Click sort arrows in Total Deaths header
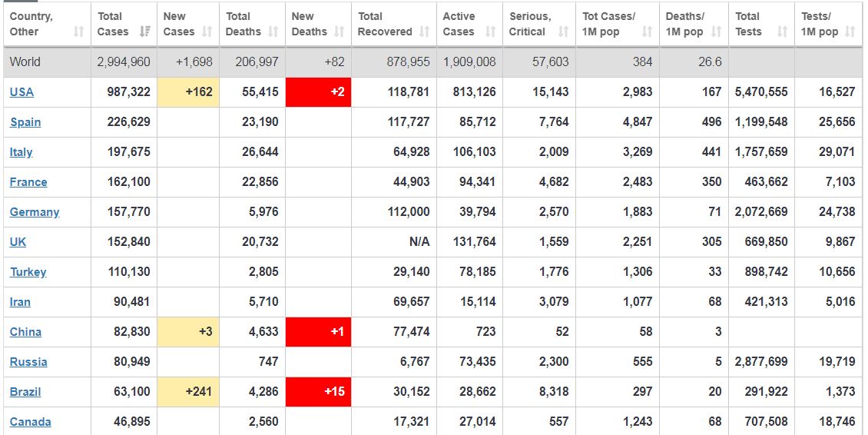The image size is (868, 435). 273,32
